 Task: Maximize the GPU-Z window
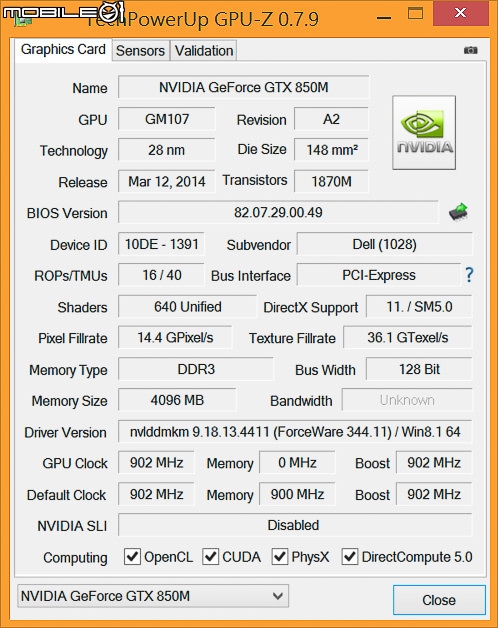pyautogui.click(x=415, y=13)
